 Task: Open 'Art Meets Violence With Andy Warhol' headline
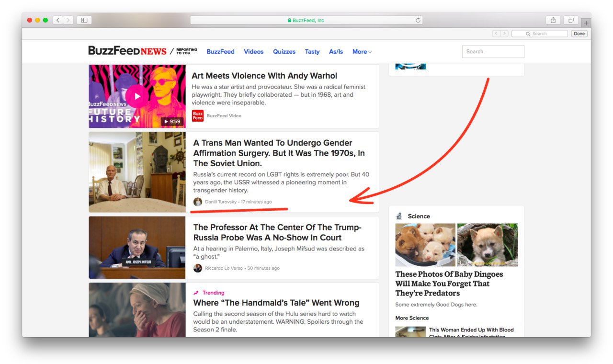[x=264, y=76]
